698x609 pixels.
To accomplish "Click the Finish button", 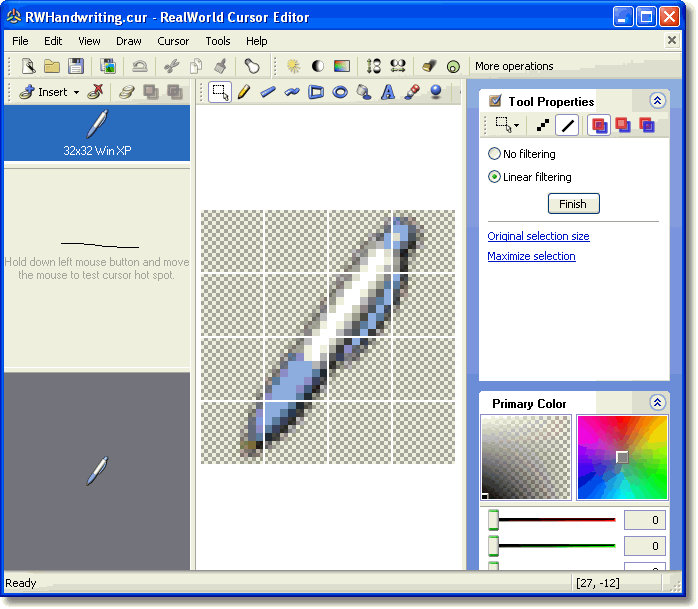I will tap(573, 204).
